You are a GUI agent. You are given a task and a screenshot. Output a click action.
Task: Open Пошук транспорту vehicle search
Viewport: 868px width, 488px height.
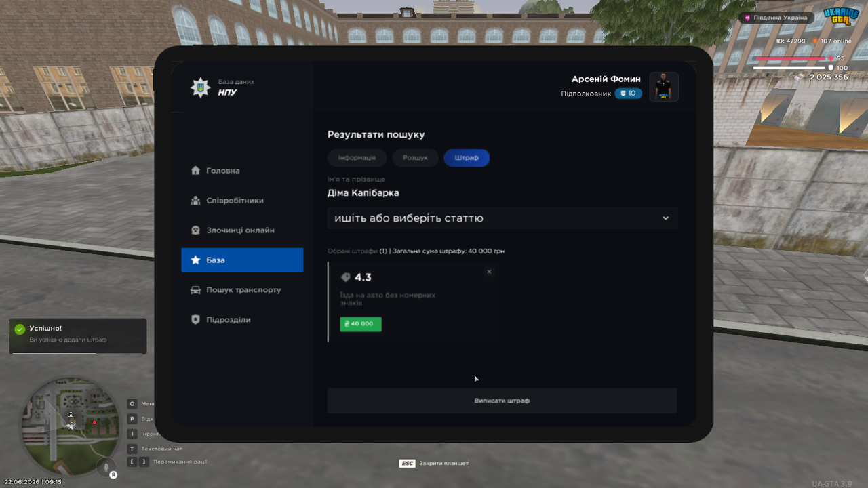click(x=242, y=290)
